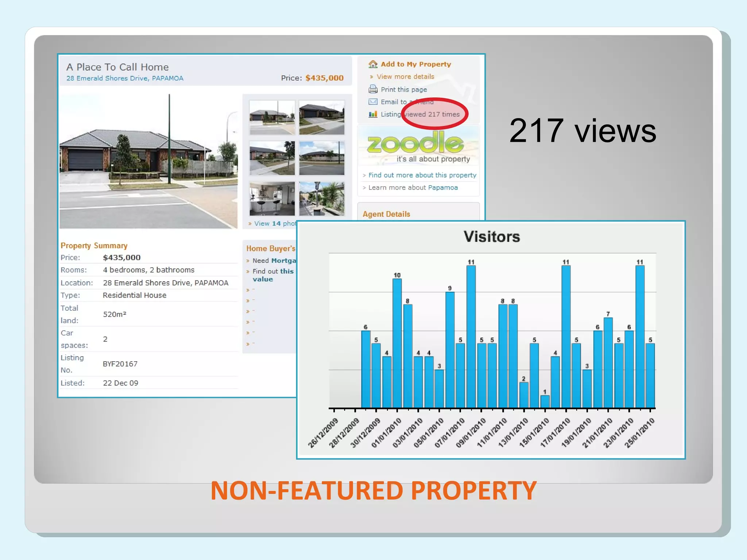Click the Need Mortgage link
Screen dimensions: 747x560
coord(274,261)
